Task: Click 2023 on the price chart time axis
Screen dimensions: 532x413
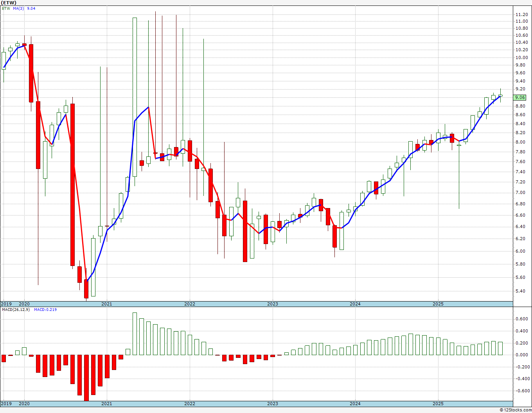Action: coord(273,304)
